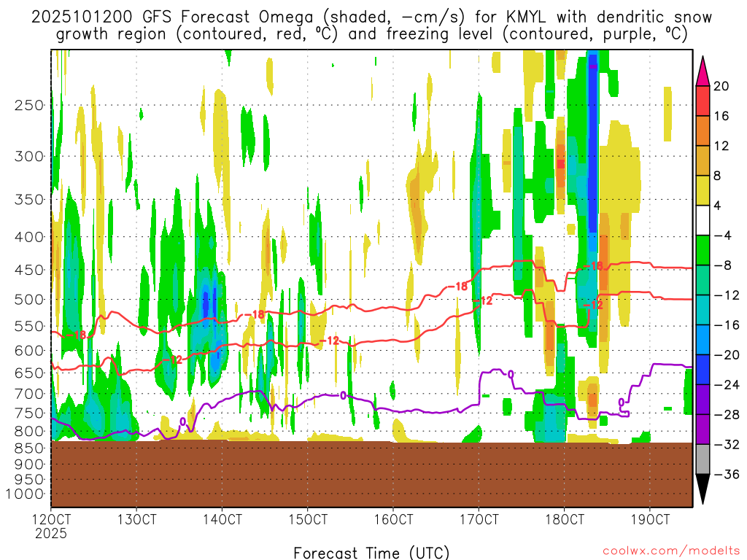This screenshot has width=747, height=560.
Task: Click the color bar value −36
Action: [726, 474]
